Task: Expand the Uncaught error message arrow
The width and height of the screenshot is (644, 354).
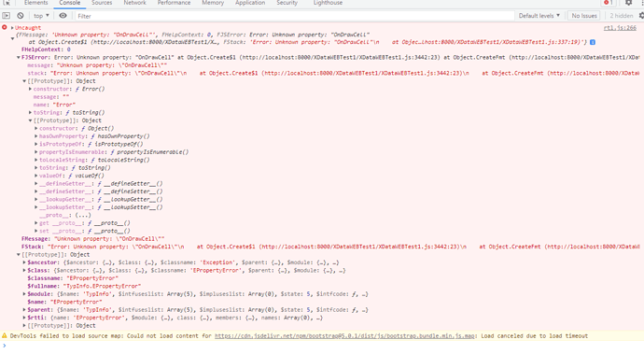Action: 12,27
